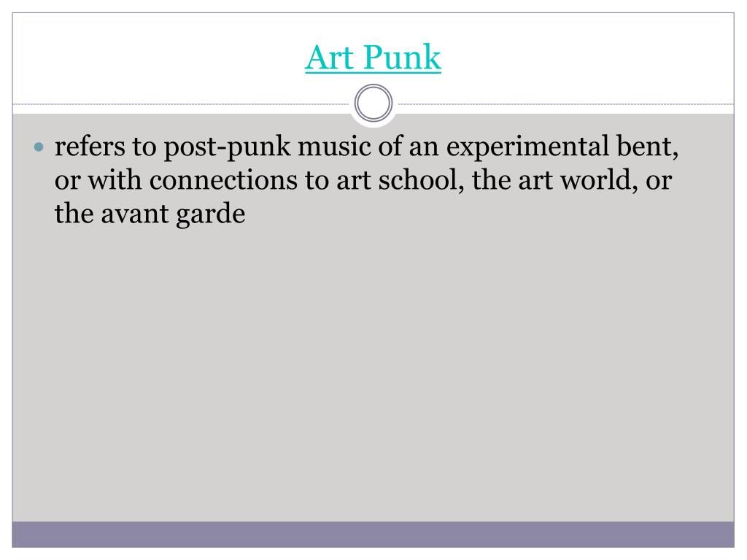747x560 pixels.
Task: Click the word "post-punk" in bullet text
Action: [x=227, y=147]
